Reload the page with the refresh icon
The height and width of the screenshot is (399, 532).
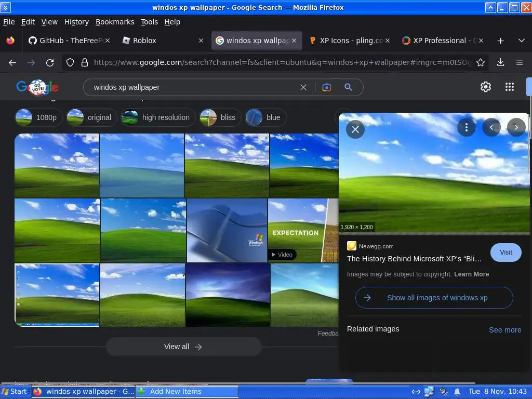click(x=50, y=62)
